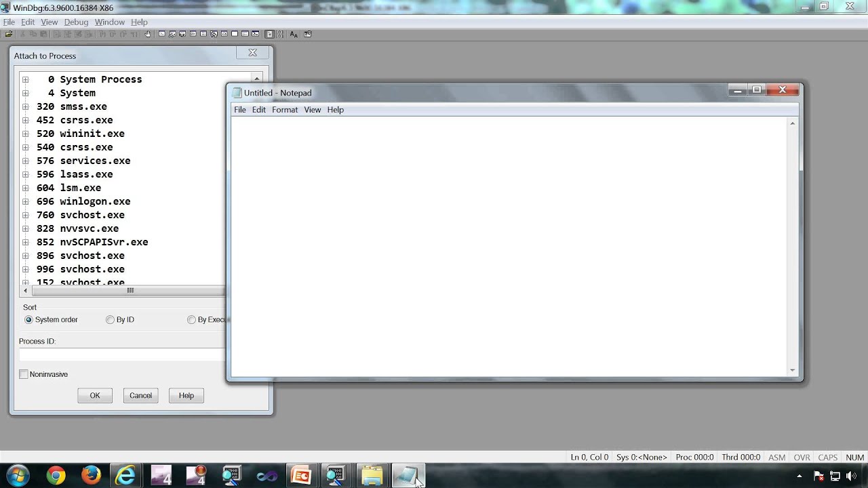The width and height of the screenshot is (868, 488).
Task: Open Processes and Threads toolbar icon
Action: click(245, 34)
